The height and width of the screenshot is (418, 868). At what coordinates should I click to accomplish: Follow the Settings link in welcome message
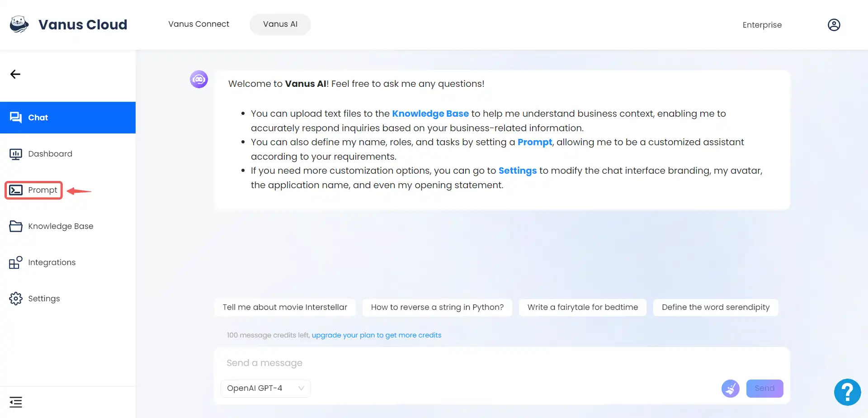click(518, 171)
